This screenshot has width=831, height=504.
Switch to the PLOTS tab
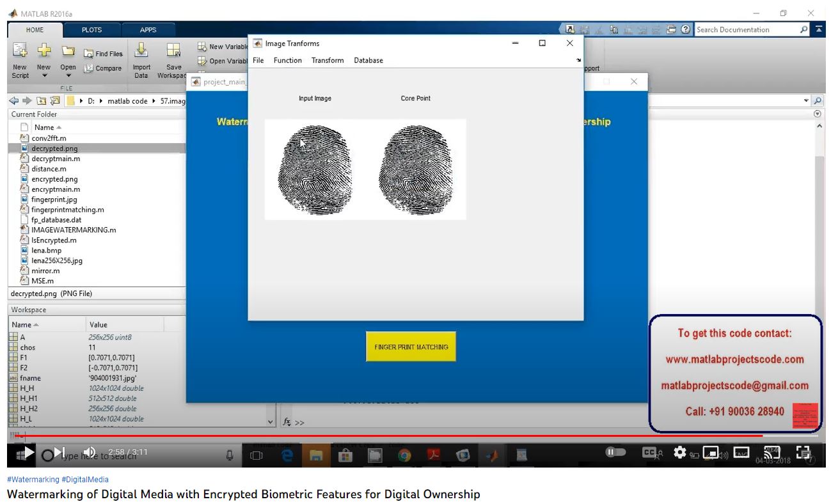[x=91, y=29]
